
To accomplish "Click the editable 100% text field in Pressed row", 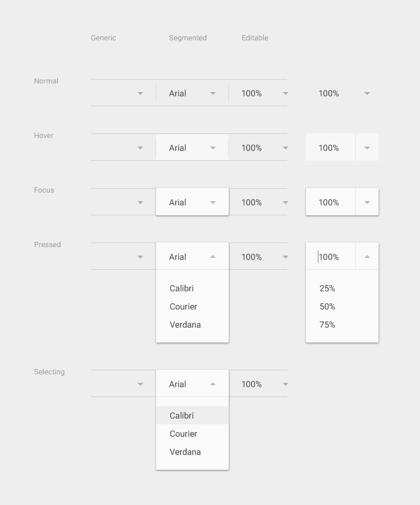I will click(330, 257).
